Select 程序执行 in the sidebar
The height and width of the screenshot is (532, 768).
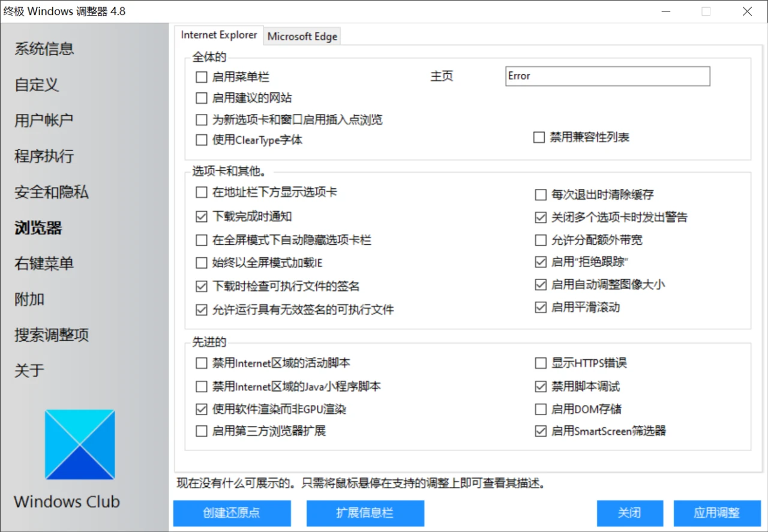click(x=44, y=156)
